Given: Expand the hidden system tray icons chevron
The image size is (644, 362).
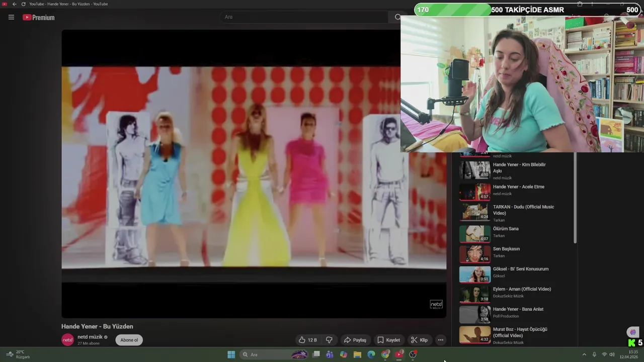Looking at the screenshot, I should (x=584, y=354).
